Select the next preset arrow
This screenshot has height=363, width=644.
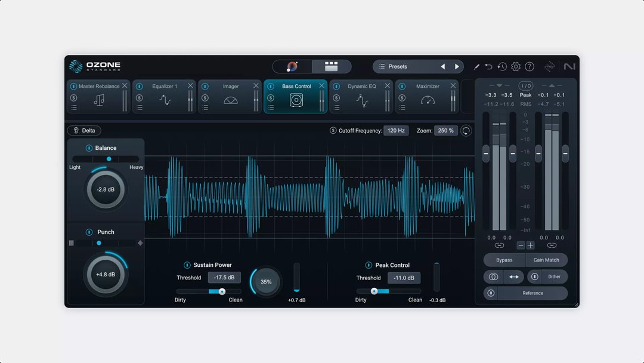coord(457,67)
